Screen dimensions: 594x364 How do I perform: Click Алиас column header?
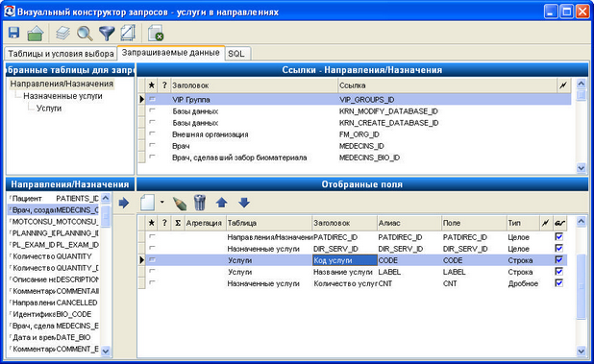[x=409, y=223]
